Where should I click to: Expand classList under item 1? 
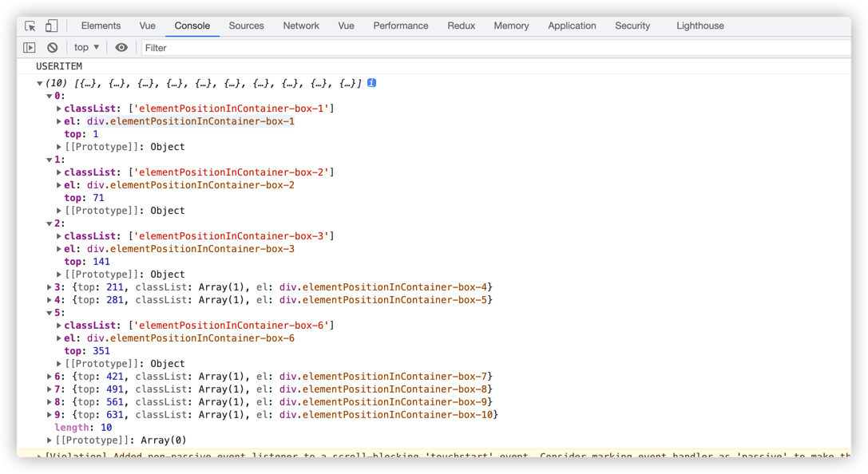(59, 172)
